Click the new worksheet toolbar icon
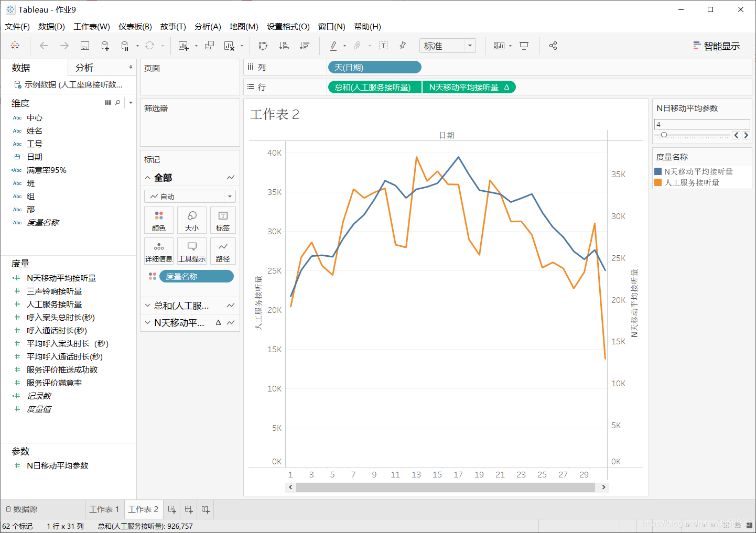 pyautogui.click(x=183, y=46)
